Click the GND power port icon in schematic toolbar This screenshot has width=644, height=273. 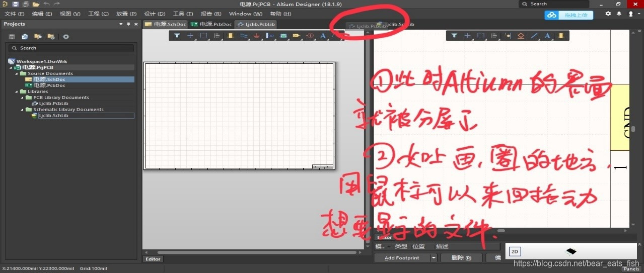[x=256, y=36]
